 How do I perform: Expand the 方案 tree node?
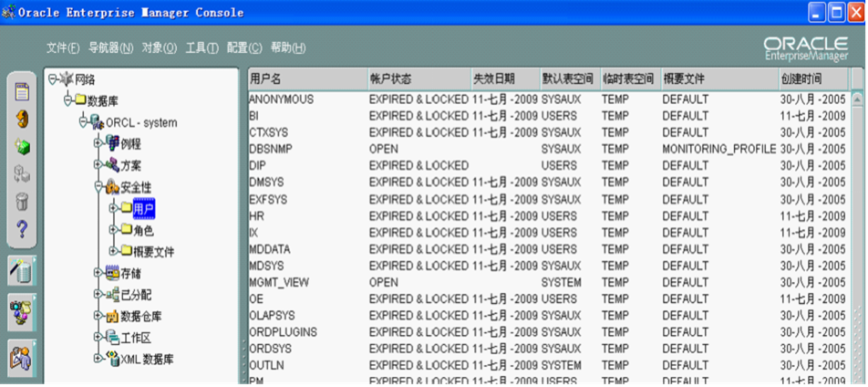tap(98, 164)
